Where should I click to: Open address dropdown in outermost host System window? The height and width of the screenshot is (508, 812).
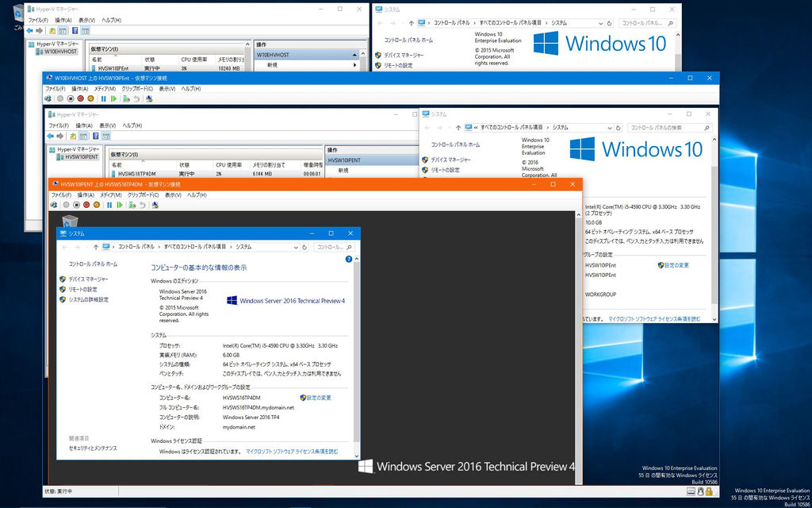(x=601, y=23)
